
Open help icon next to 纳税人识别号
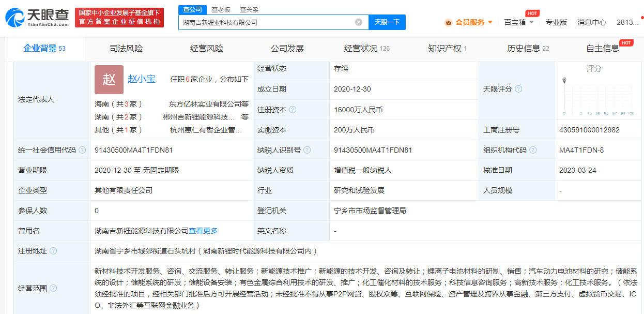pos(307,150)
